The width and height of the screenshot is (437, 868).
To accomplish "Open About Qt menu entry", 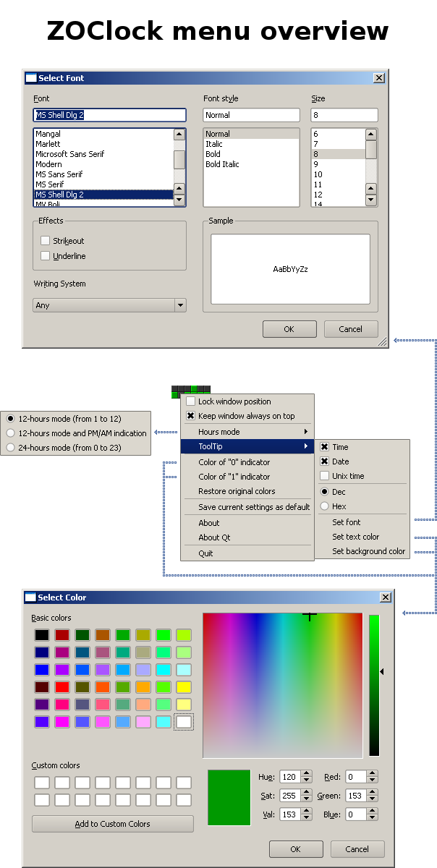I will pyautogui.click(x=247, y=537).
